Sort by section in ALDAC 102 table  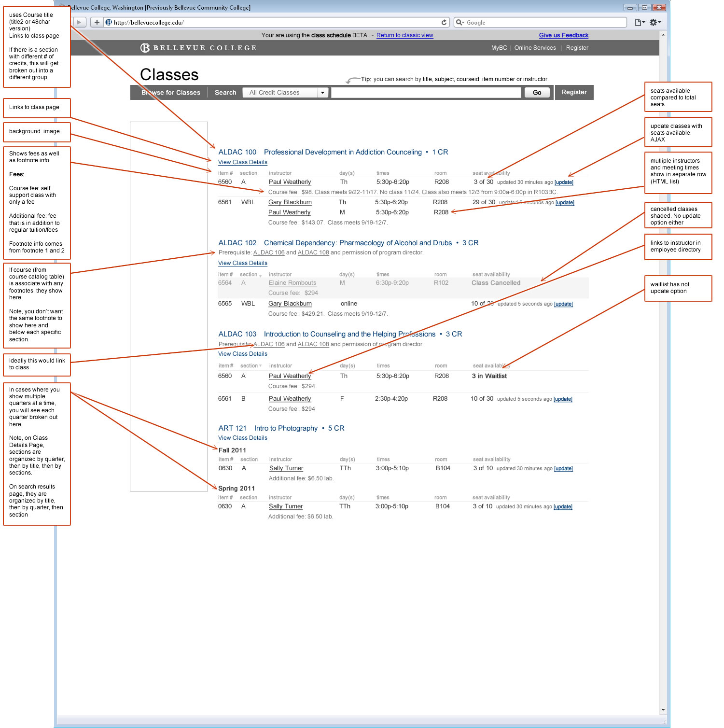coord(251,275)
